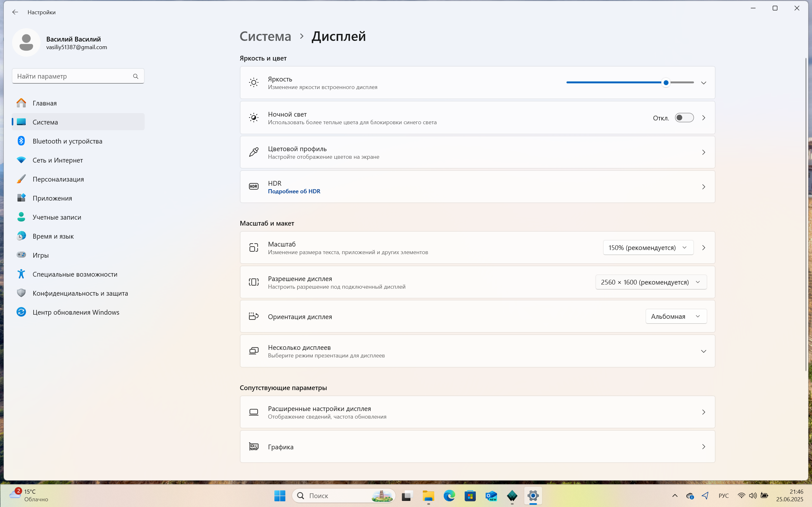Open Microsoft Edge from the taskbar
This screenshot has height=507, width=812.
[449, 495]
